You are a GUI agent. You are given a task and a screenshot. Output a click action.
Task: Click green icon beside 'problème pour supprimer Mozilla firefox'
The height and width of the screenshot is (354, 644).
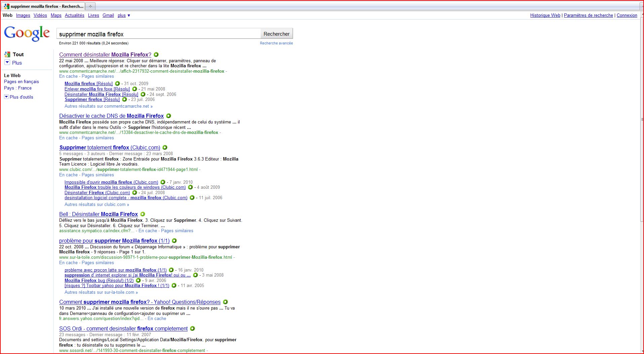tap(174, 241)
